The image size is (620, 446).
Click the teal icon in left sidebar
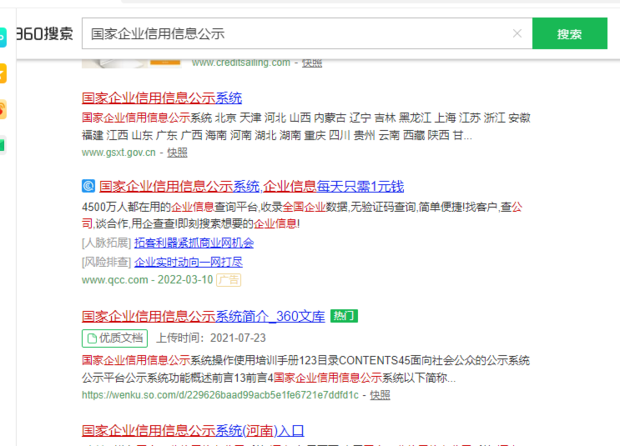(x=3, y=38)
